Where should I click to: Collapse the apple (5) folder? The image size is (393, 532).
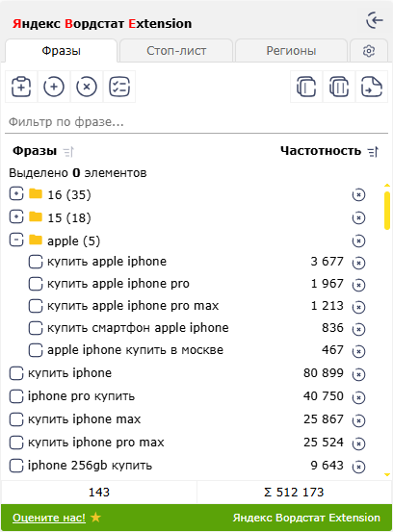point(16,241)
